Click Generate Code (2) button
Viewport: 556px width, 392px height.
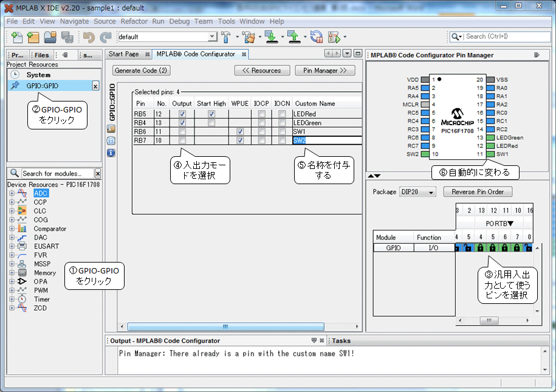(x=141, y=70)
